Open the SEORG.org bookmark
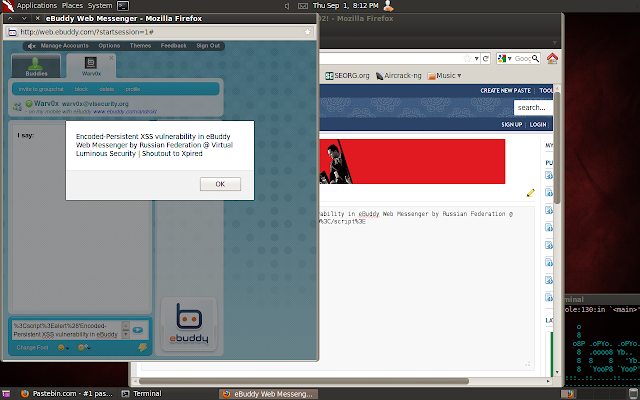The height and width of the screenshot is (400, 640). (347, 76)
